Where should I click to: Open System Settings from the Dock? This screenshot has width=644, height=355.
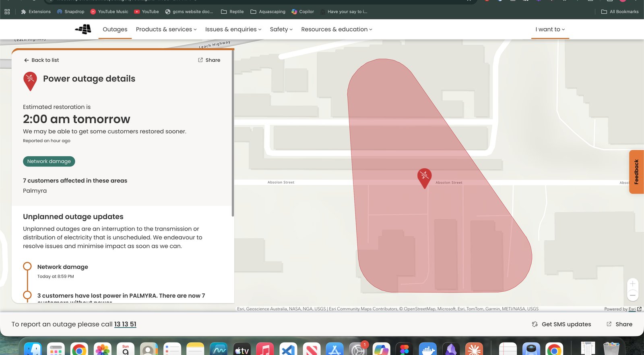(x=358, y=350)
